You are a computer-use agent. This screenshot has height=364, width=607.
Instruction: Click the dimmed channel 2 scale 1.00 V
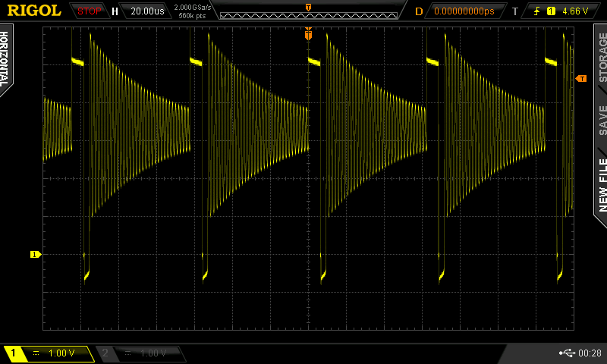(153, 353)
